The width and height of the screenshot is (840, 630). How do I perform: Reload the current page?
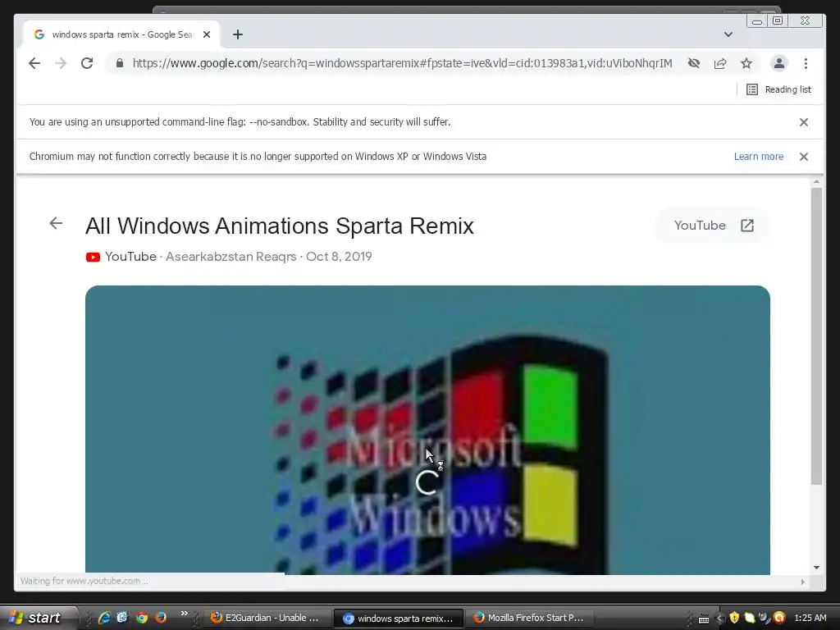[87, 63]
